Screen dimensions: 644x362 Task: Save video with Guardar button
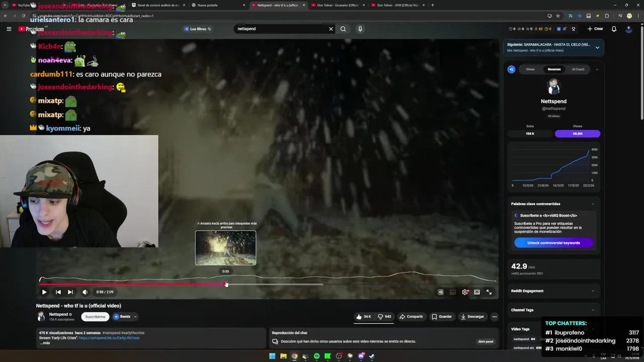442,317
